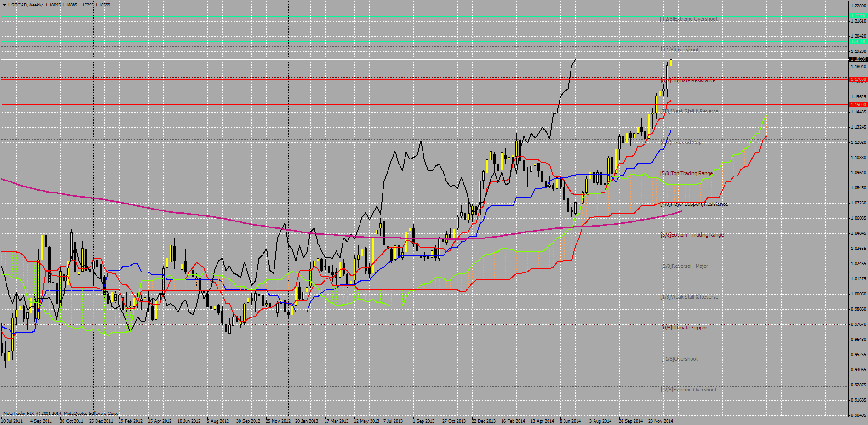Pick the 30 Oct 2011 date label
The image size is (868, 425).
(x=71, y=421)
